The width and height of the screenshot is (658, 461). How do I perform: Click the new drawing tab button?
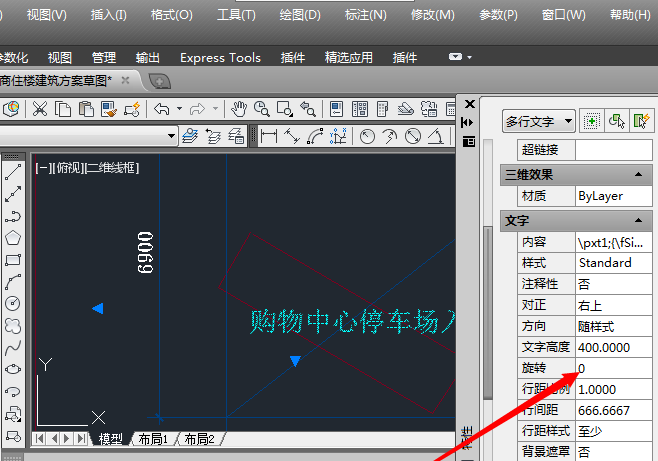pos(159,81)
